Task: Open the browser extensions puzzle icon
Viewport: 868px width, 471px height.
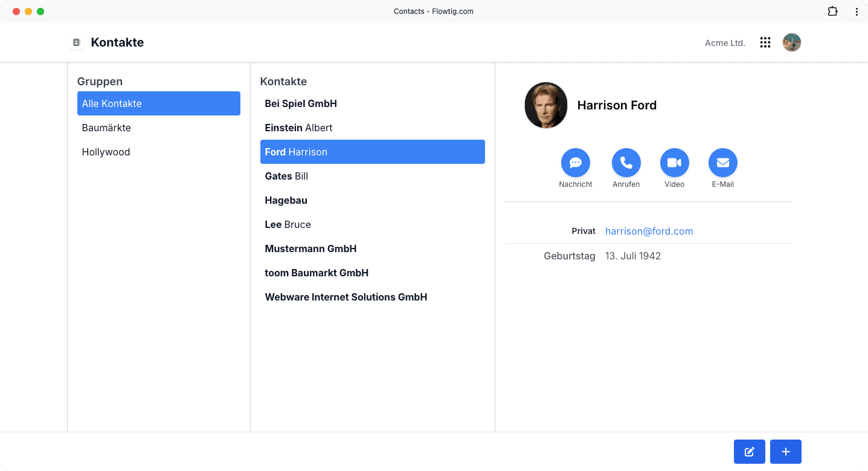Action: point(832,11)
